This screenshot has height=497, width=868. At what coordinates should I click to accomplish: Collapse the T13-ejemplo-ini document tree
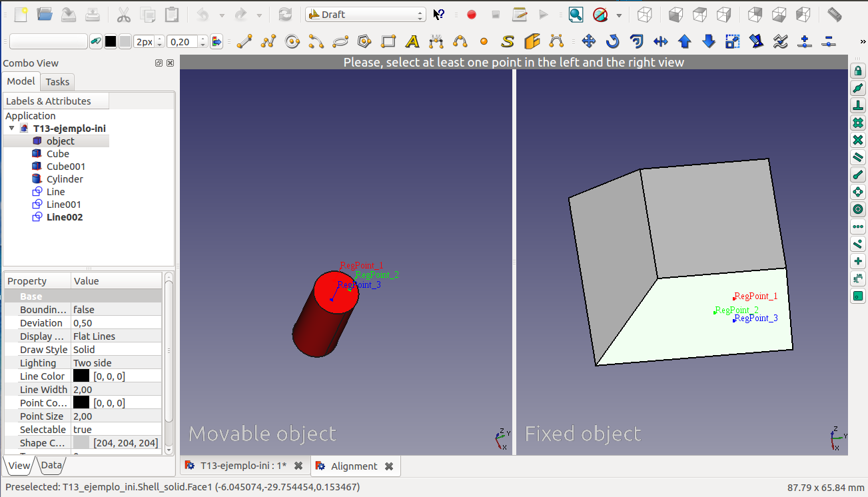coord(11,129)
